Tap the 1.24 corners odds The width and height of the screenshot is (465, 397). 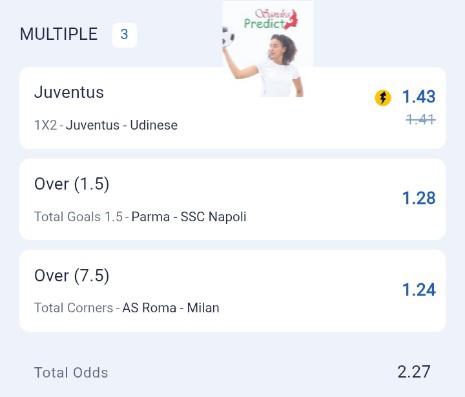[419, 290]
